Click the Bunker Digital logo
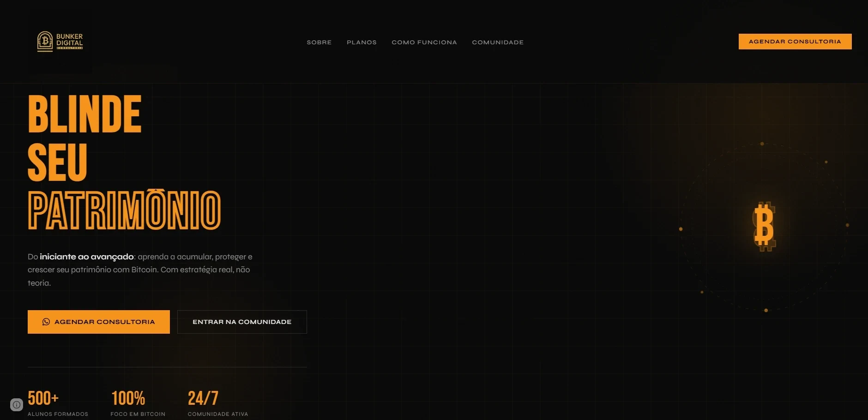 coord(60,42)
